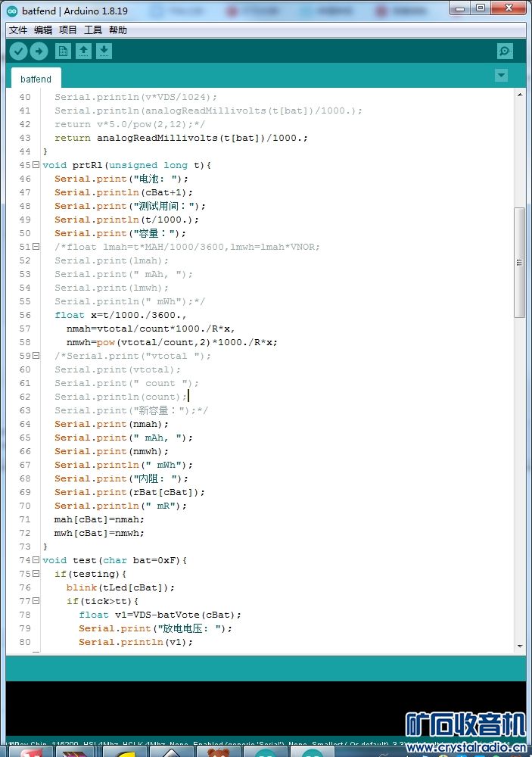Screen dimensions: 532x757
Task: Click the line Serial.println(" mR")
Action: (x=120, y=506)
